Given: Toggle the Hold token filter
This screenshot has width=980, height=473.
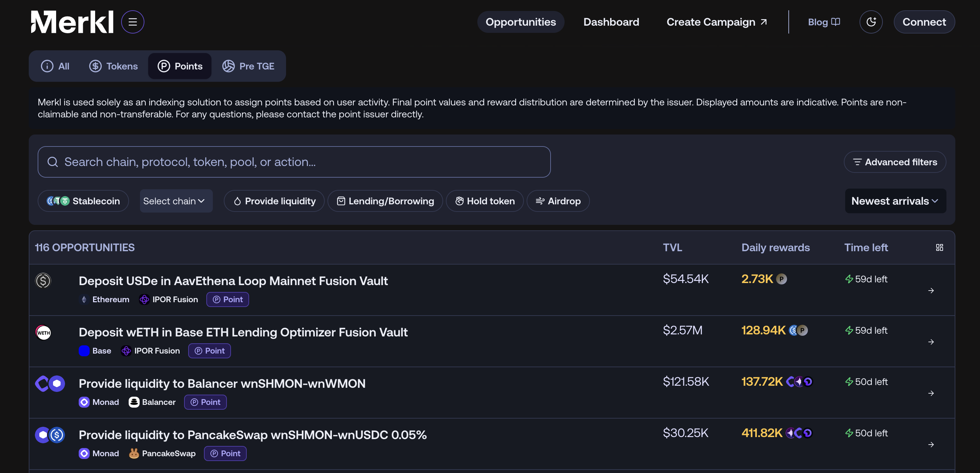Looking at the screenshot, I should click(485, 201).
